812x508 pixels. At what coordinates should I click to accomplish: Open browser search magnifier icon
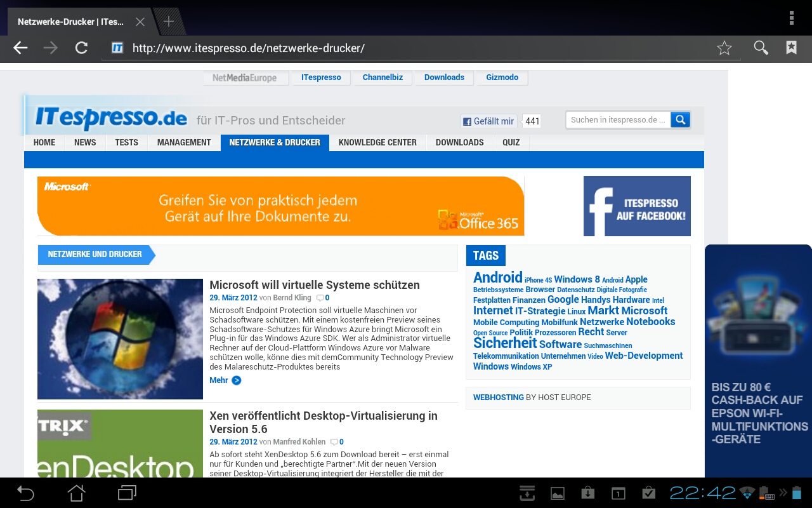(x=761, y=48)
